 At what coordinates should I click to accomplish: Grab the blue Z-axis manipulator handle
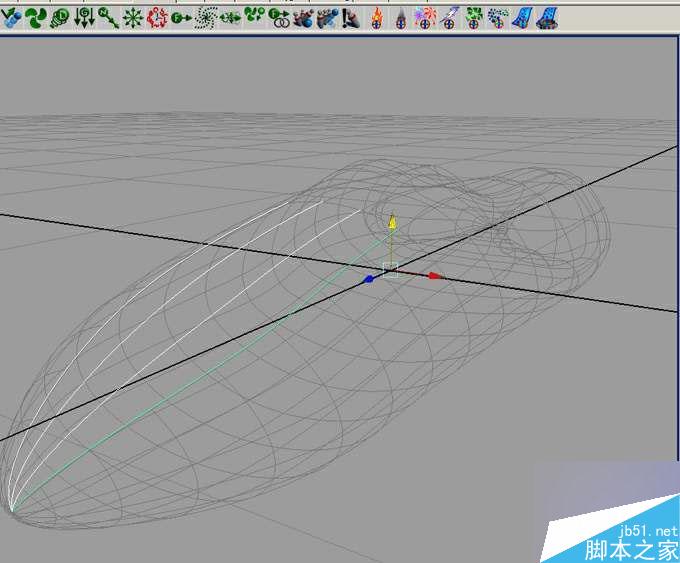tap(369, 279)
